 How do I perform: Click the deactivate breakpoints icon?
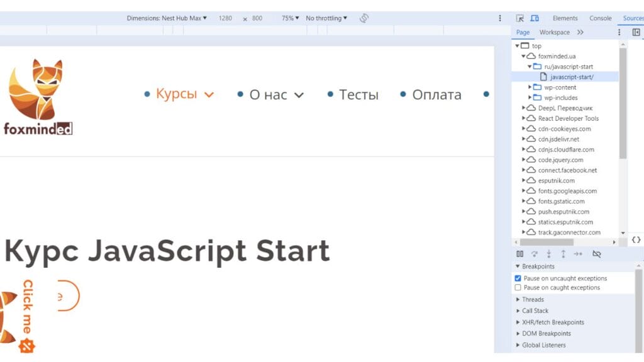click(597, 254)
